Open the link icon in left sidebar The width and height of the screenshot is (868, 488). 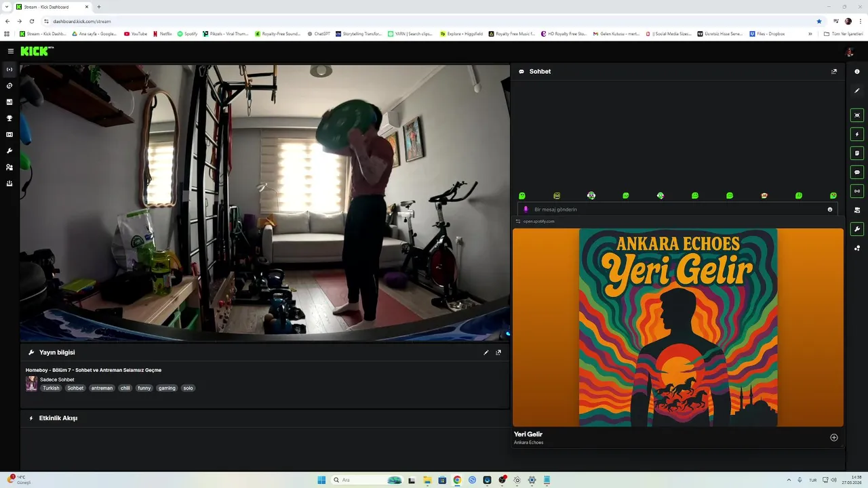[x=9, y=85]
